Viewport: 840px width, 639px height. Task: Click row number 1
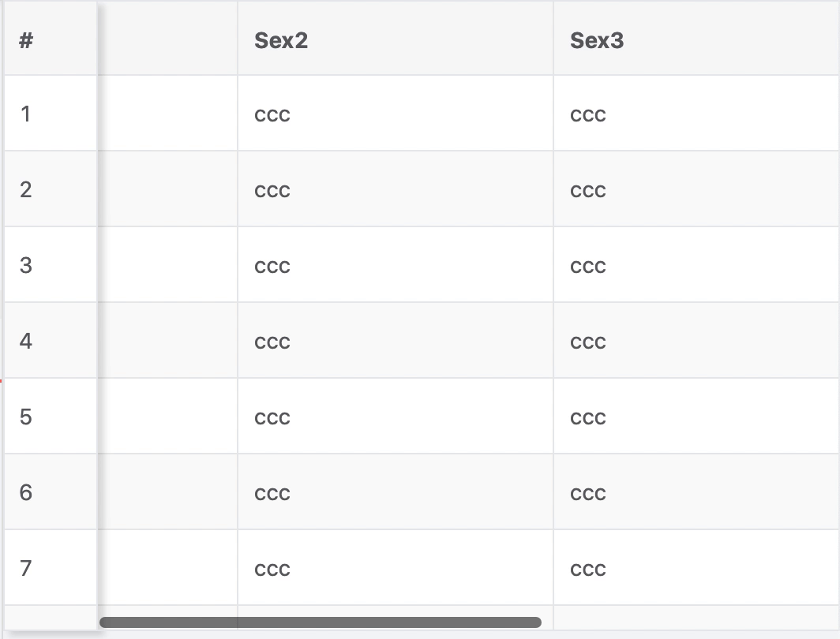click(x=25, y=114)
